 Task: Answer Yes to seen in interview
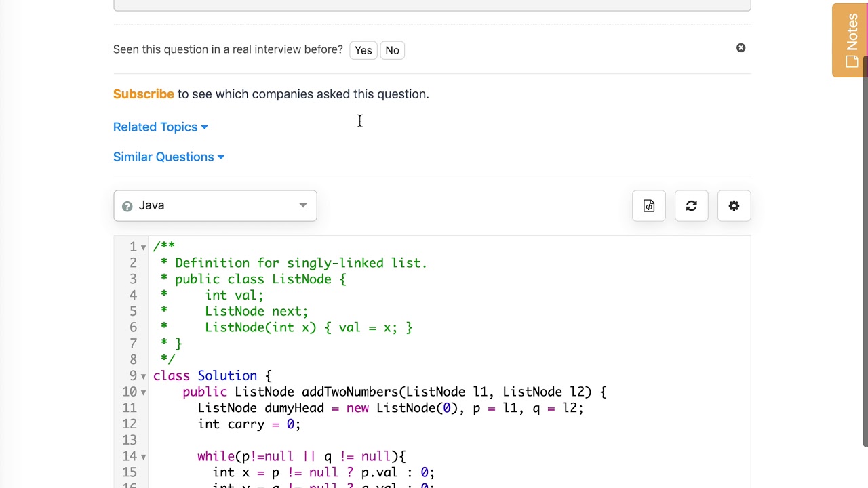tap(363, 50)
